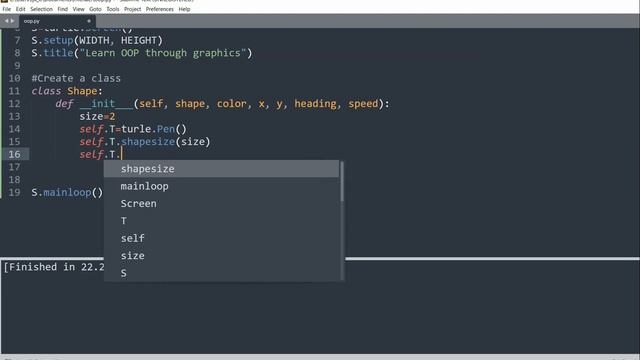This screenshot has width=640, height=360.
Task: Open the Selection menu
Action: click(41, 9)
